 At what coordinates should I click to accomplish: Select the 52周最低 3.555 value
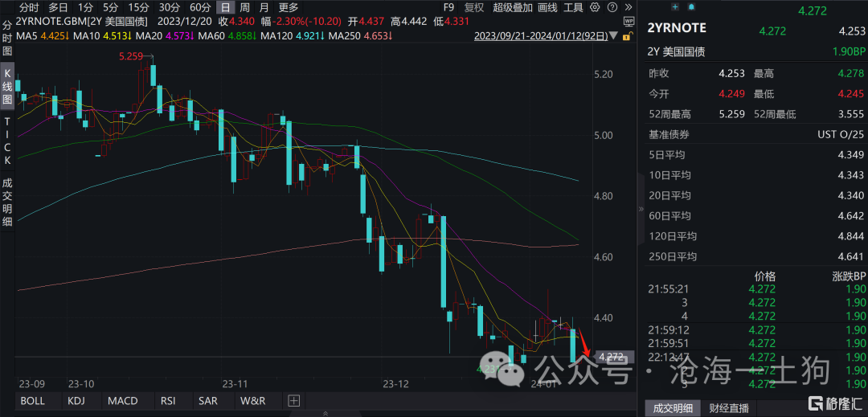850,114
